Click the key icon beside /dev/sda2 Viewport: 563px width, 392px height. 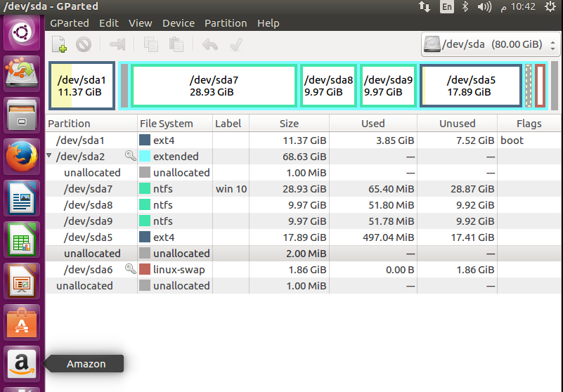click(130, 156)
